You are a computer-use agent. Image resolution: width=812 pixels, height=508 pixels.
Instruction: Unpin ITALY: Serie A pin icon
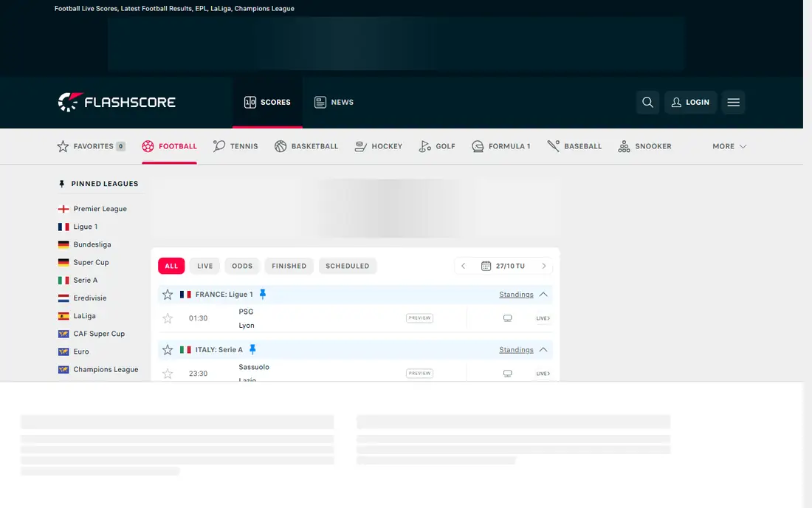pos(252,349)
